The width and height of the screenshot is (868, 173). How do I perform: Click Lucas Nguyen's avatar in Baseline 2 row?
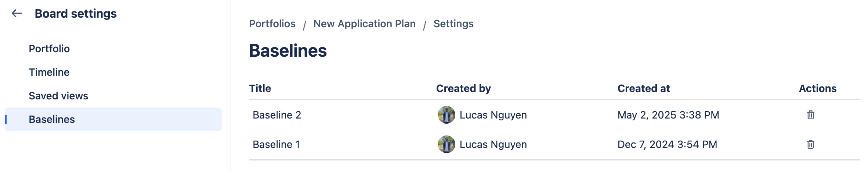coord(446,115)
